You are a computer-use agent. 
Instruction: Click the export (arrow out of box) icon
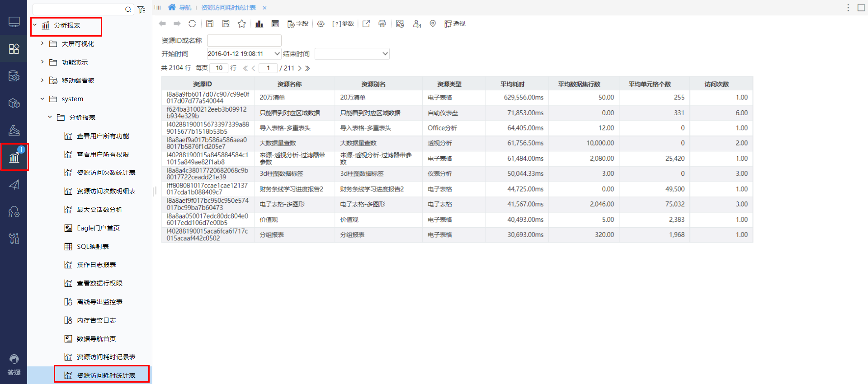366,23
